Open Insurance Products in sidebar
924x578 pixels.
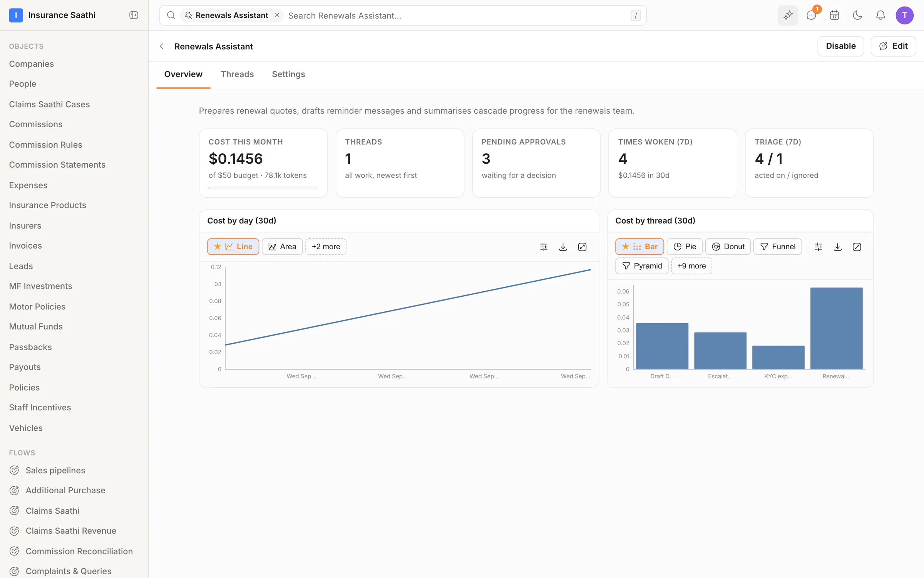click(x=47, y=205)
